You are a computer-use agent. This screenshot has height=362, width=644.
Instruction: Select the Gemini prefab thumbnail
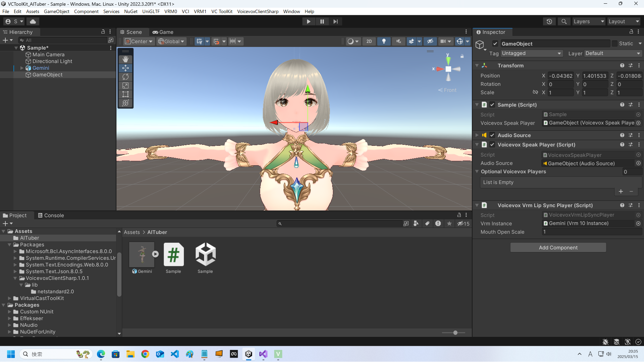(x=142, y=254)
